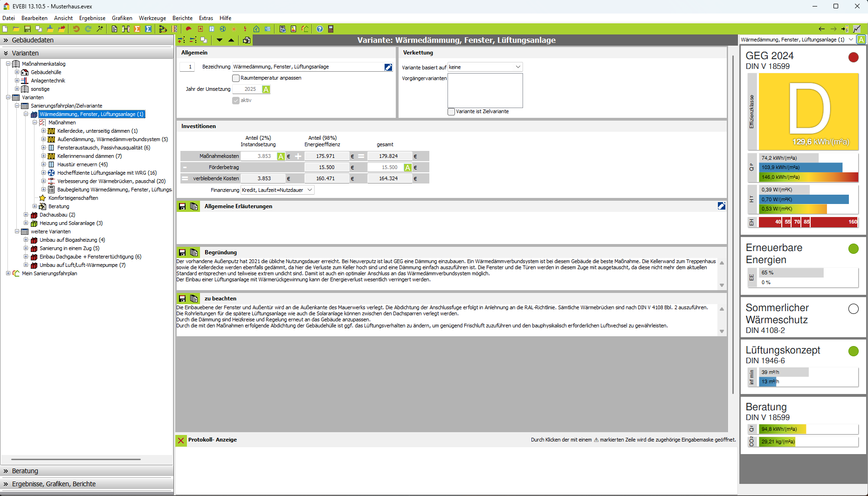Click the undo arrow in toolbar
Image resolution: width=868 pixels, height=496 pixels.
(x=76, y=29)
